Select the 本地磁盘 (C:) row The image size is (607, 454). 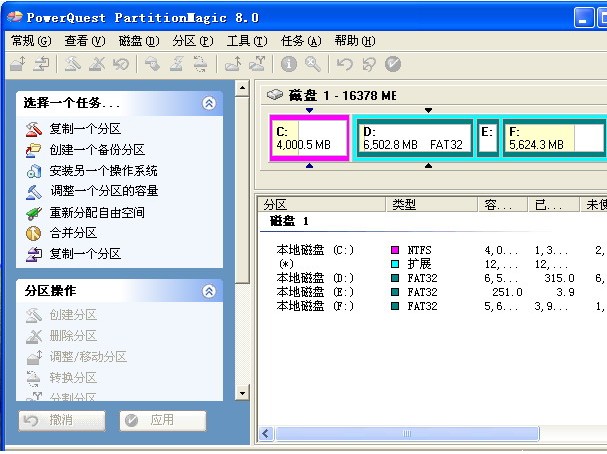pos(432,250)
